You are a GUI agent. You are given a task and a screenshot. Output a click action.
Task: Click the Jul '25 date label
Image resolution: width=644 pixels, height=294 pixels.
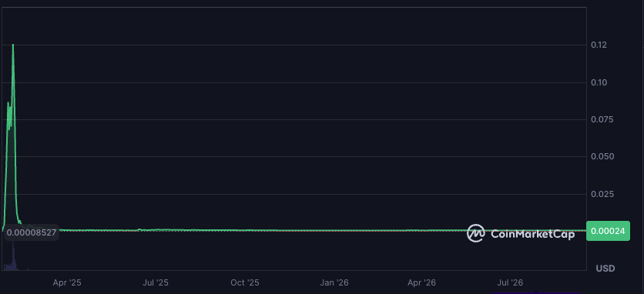point(156,283)
